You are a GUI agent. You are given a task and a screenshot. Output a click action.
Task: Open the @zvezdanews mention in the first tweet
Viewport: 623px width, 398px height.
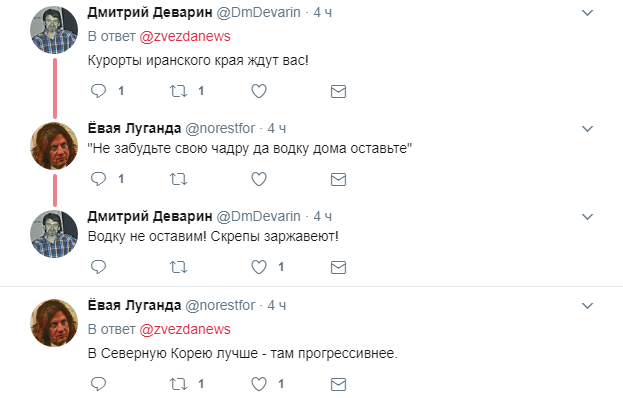coord(185,36)
